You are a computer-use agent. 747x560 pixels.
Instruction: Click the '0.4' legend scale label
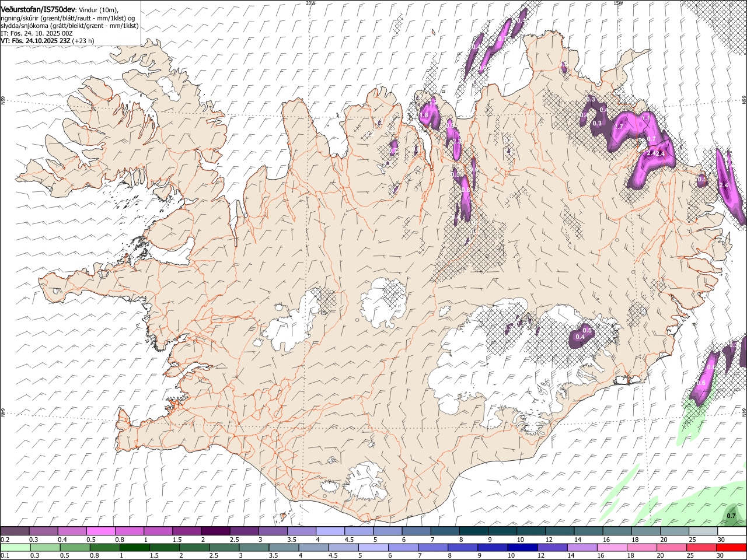pyautogui.click(x=62, y=540)
